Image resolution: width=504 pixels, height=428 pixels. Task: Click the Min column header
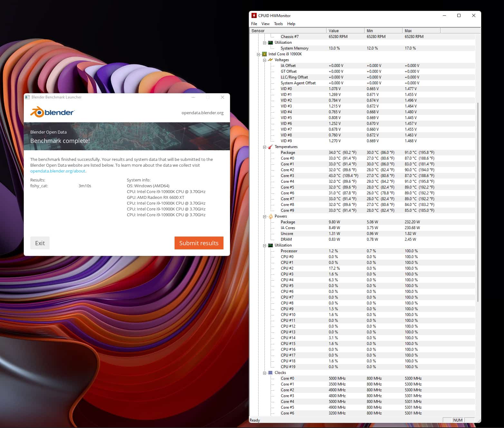coord(383,31)
